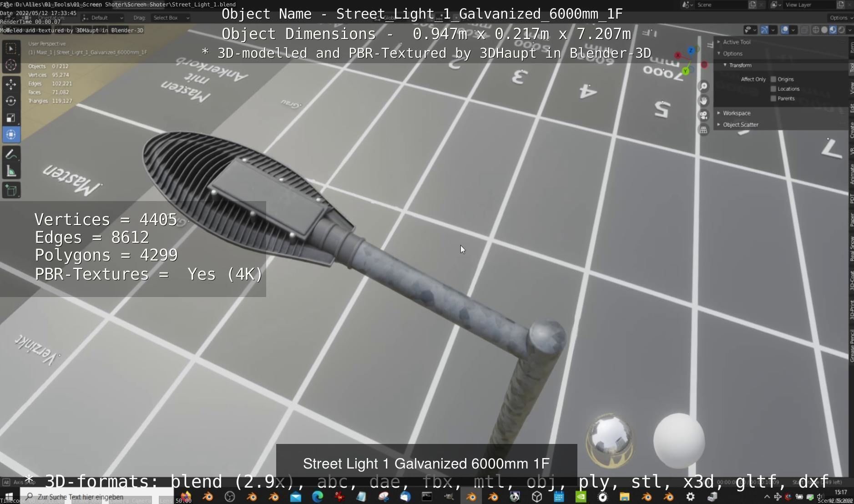Screen dimensions: 854x504
Task: Toggle viewport overlays
Action: click(785, 30)
